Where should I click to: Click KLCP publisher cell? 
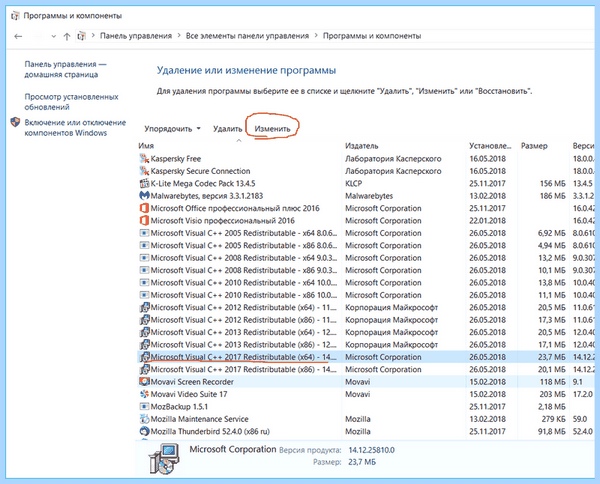pos(354,183)
